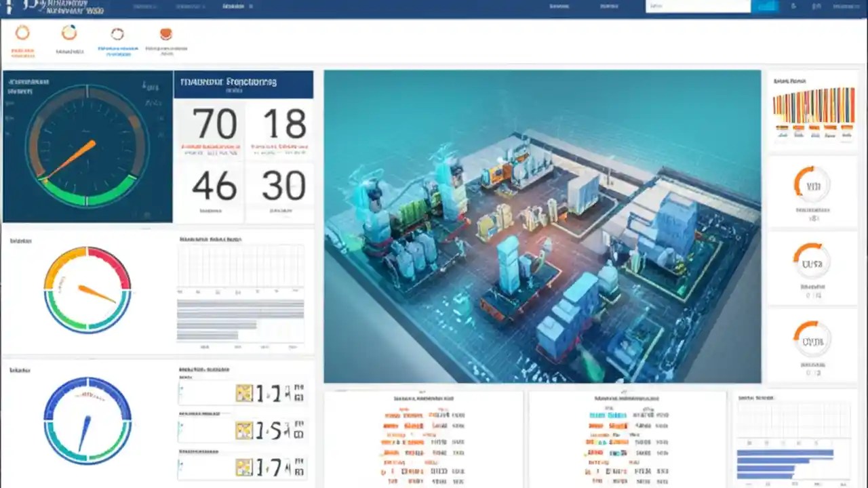Click the circular gauge icon with teal dot
The height and width of the screenshot is (488, 868).
point(69,33)
